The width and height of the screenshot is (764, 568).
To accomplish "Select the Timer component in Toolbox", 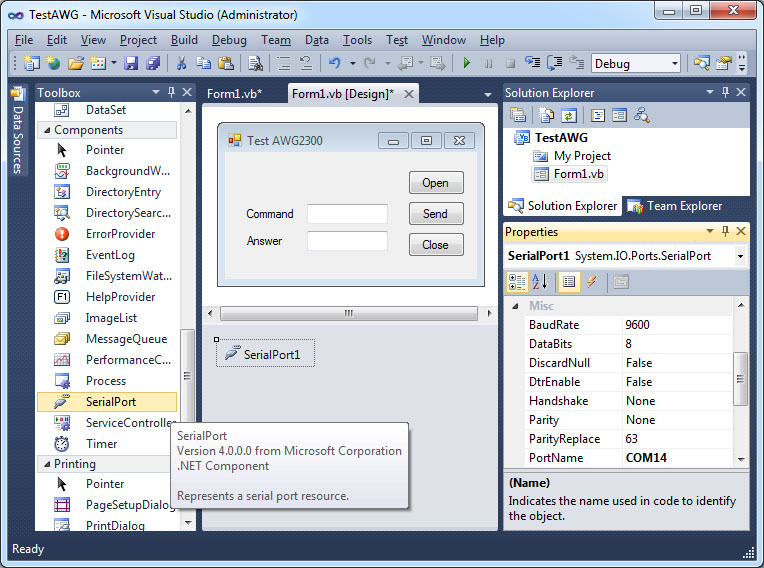I will [101, 444].
